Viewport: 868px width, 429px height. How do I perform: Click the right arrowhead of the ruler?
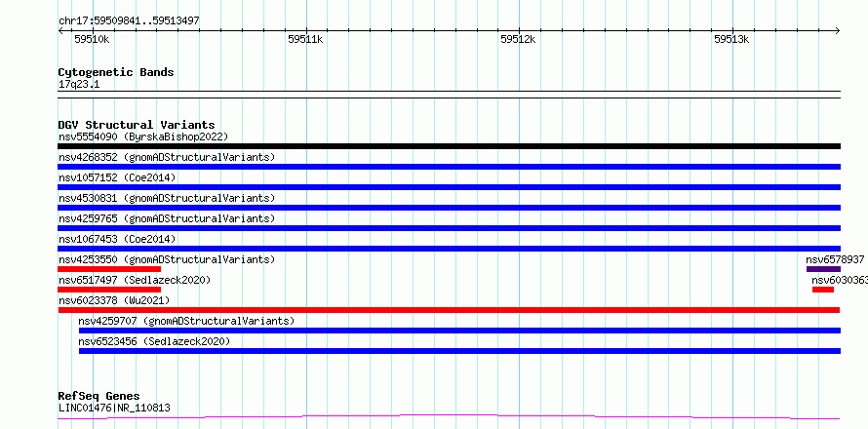(x=837, y=30)
